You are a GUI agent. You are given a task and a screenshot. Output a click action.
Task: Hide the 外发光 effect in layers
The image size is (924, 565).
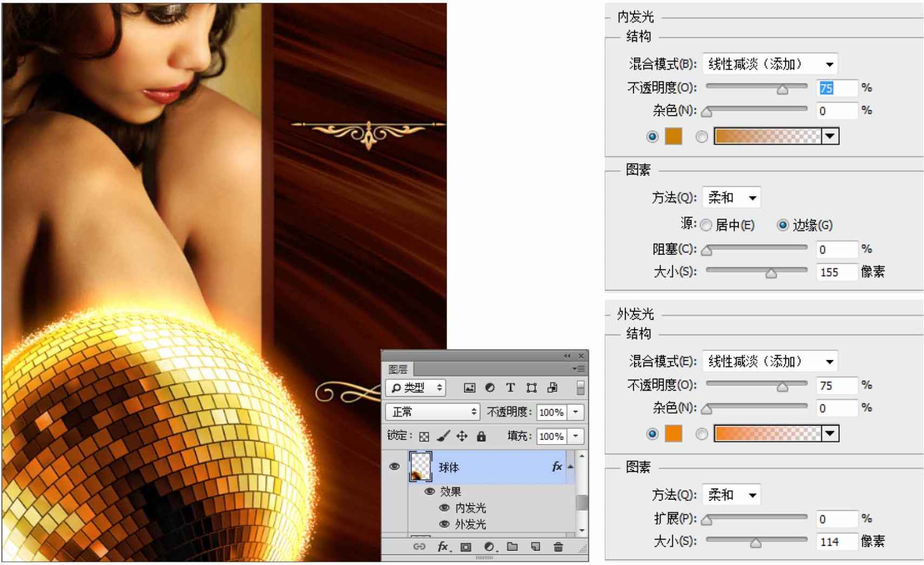pyautogui.click(x=444, y=523)
